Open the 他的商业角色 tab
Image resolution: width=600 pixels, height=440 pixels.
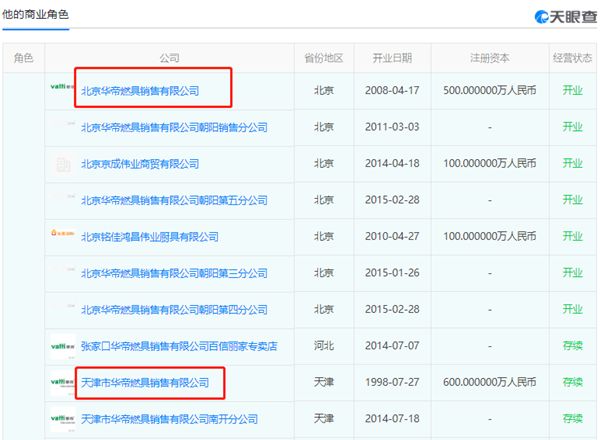35,15
